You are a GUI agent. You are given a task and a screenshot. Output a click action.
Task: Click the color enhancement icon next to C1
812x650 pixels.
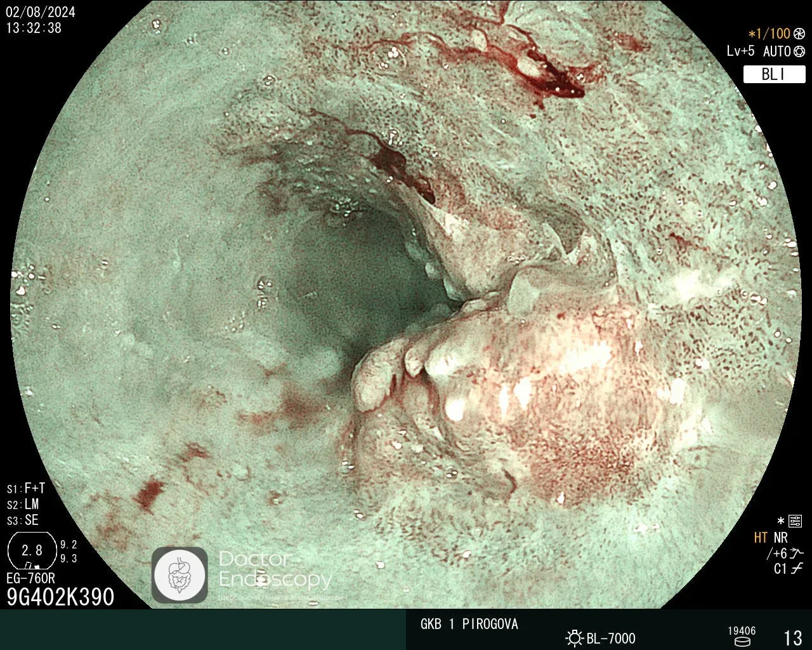(x=797, y=569)
